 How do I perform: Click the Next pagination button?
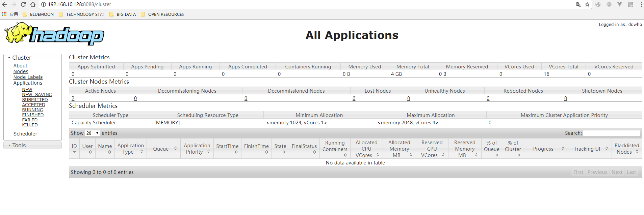coord(617,172)
